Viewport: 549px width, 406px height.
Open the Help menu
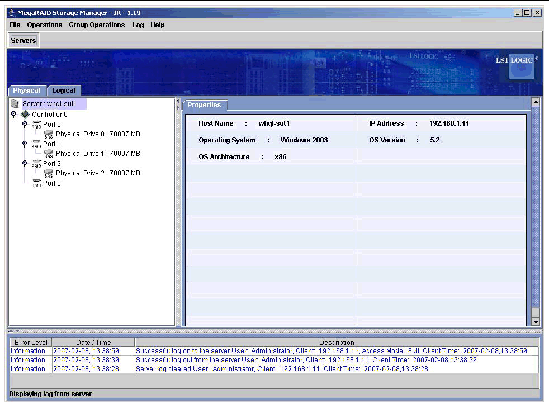(x=157, y=25)
